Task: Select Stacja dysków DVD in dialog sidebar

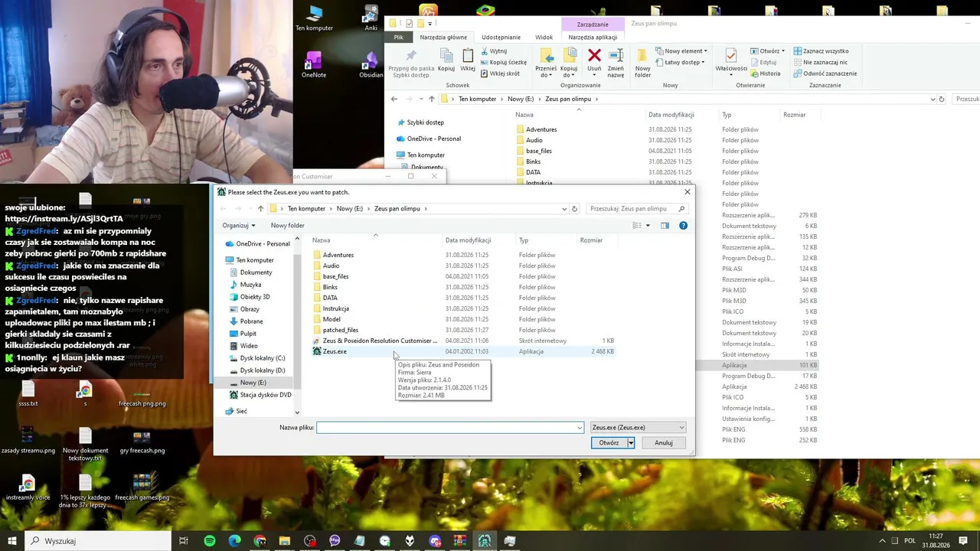Action: point(260,395)
